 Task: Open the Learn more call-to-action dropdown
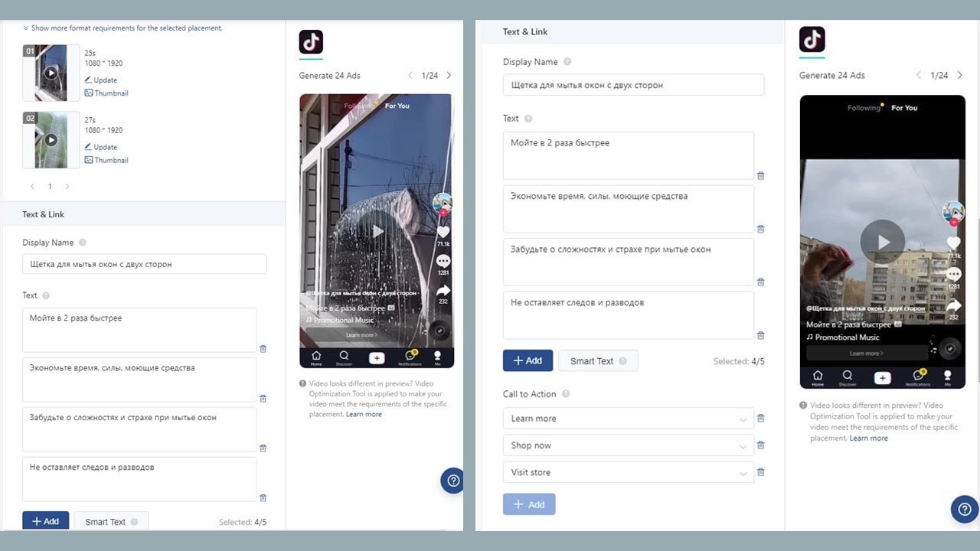tap(629, 419)
